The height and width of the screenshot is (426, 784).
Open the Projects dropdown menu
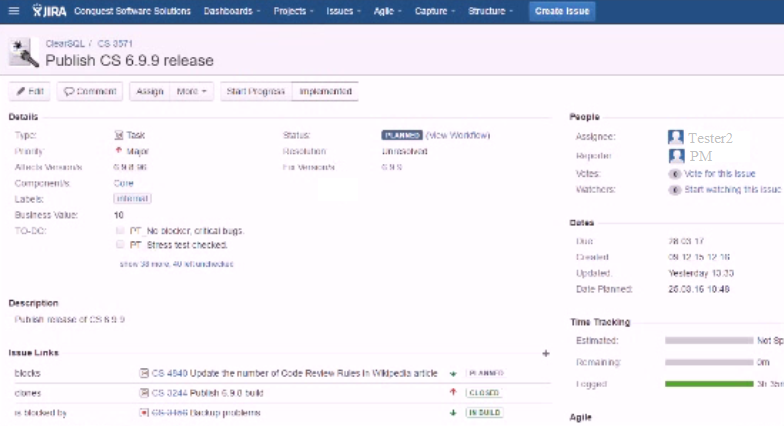click(294, 11)
